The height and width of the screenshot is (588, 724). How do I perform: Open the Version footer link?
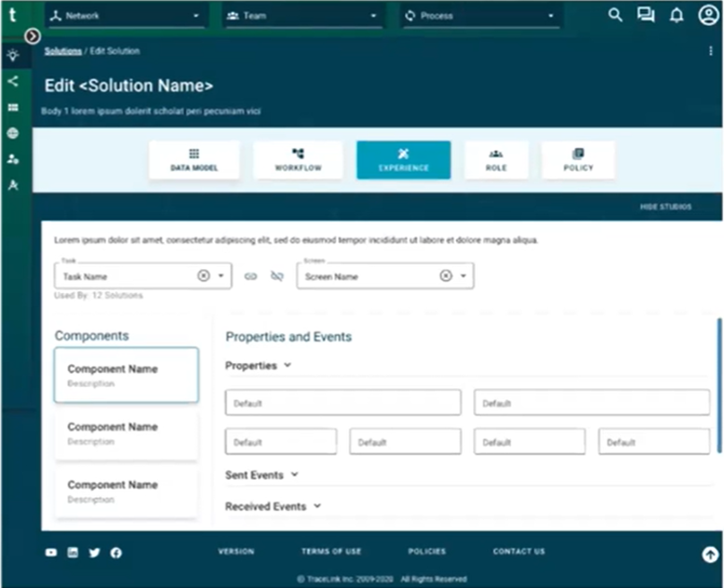236,551
